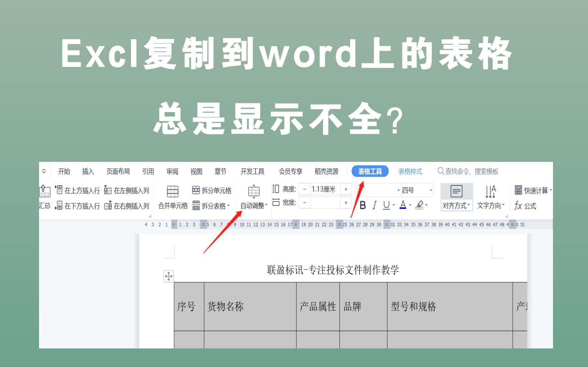Open the 开发工具 tab
Screen dimensions: 588x367
[x=252, y=171]
